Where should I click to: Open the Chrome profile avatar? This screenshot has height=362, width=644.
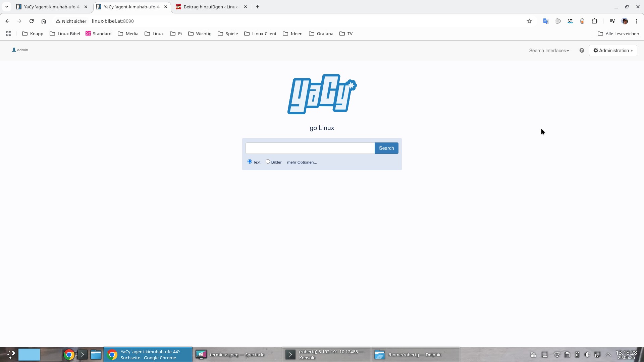tap(625, 21)
